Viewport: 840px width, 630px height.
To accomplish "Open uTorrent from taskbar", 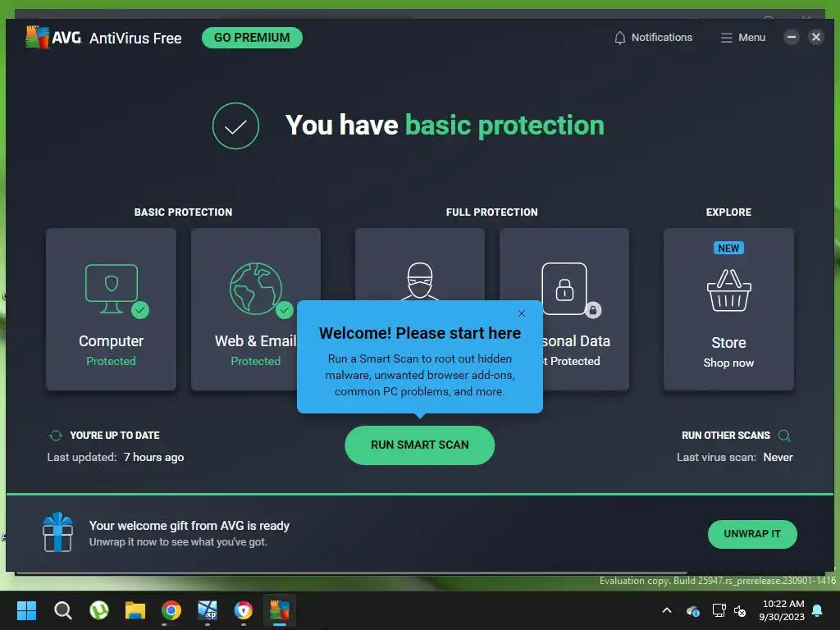I will click(99, 610).
